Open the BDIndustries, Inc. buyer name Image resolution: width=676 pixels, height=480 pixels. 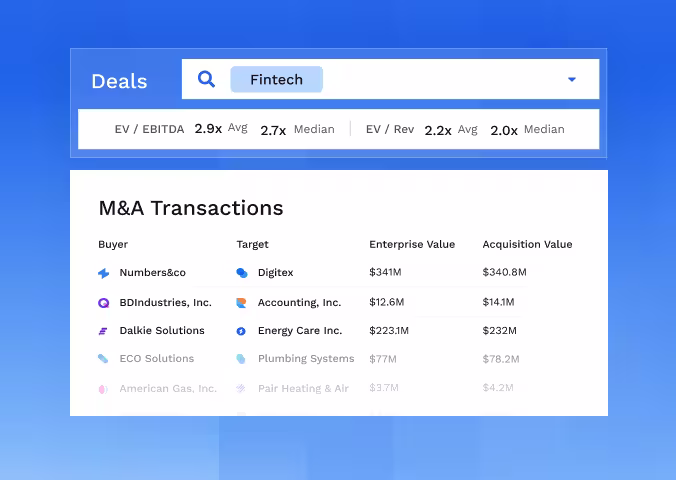166,302
